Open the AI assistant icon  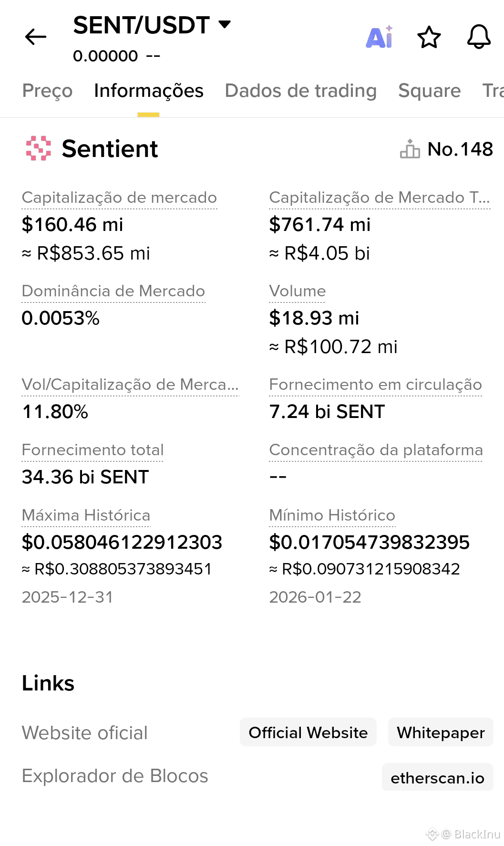380,37
